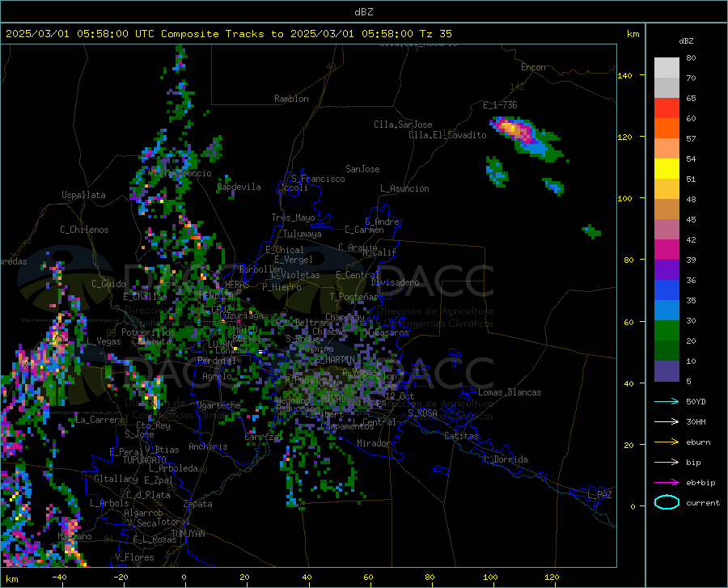Pick the dark green 10-20 dBZ swatch
The width and height of the screenshot is (728, 588).
667,351
